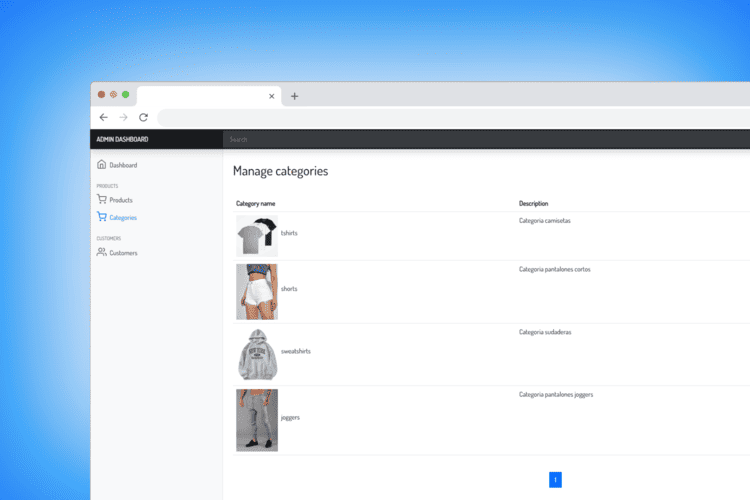
Task: Open a new browser tab
Action: pos(295,96)
